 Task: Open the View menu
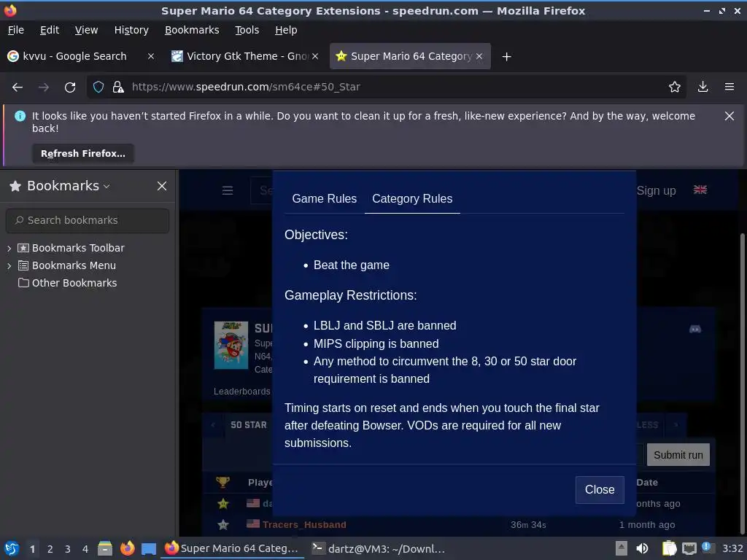coord(86,30)
